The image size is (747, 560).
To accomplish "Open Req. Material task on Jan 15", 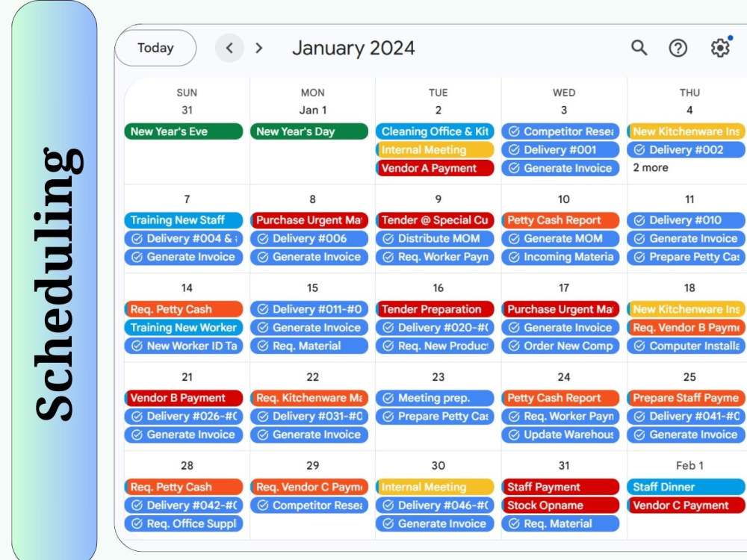I will tap(309, 346).
